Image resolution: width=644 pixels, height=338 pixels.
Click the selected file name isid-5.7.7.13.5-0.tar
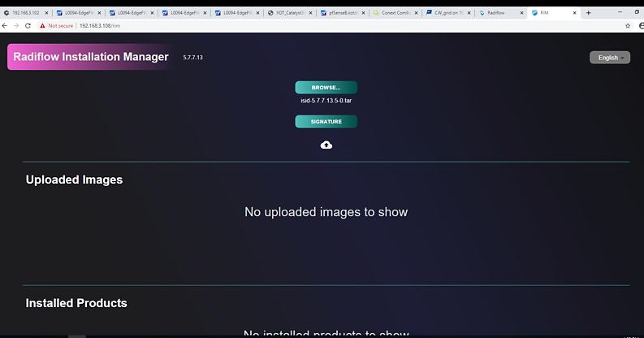pyautogui.click(x=326, y=101)
